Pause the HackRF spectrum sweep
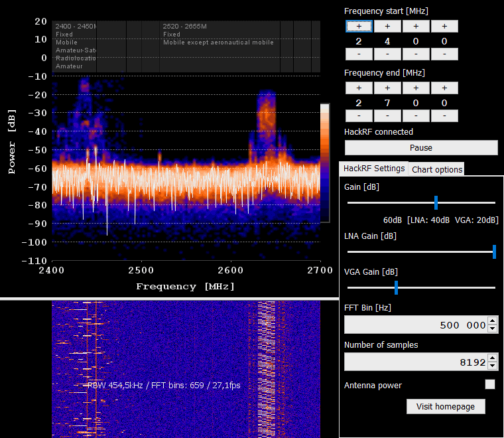This screenshot has height=438, width=504. (421, 147)
